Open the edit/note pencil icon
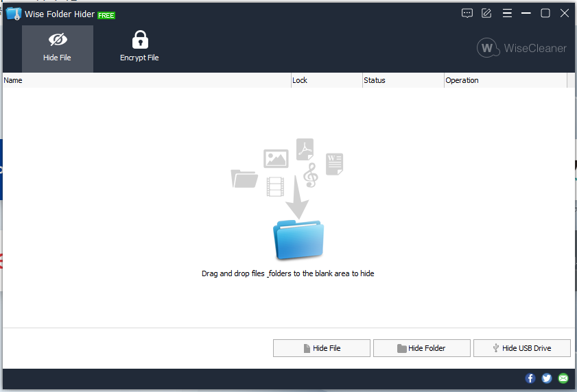 [x=486, y=14]
